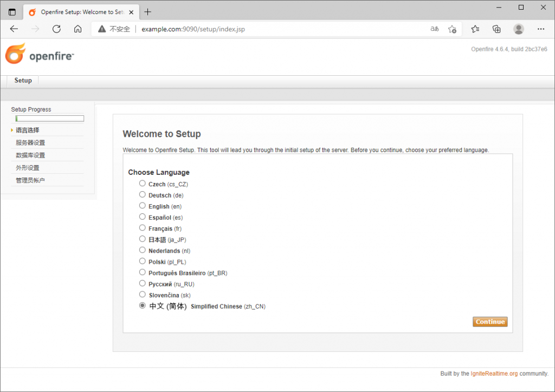
Task: Click the Openfire logo
Action: [x=39, y=55]
